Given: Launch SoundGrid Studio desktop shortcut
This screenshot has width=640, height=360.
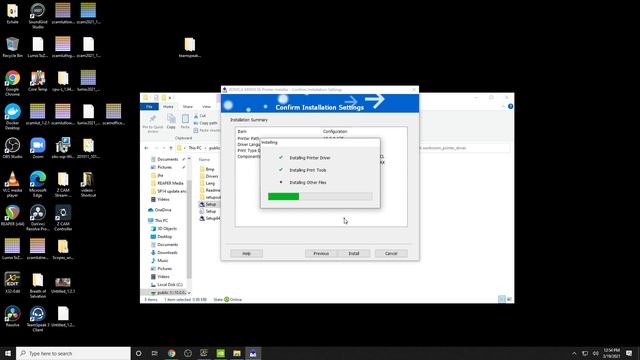Looking at the screenshot, I should tap(38, 16).
